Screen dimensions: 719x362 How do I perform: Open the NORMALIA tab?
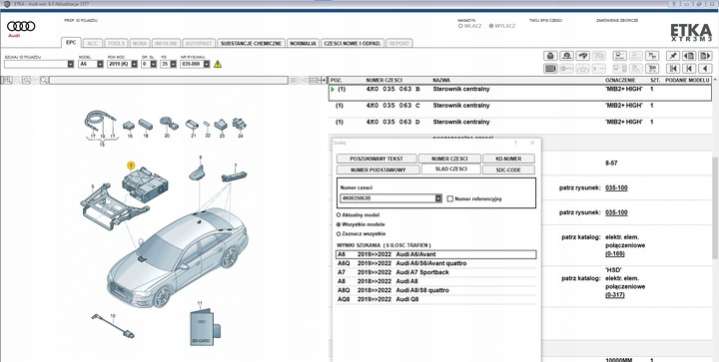303,43
